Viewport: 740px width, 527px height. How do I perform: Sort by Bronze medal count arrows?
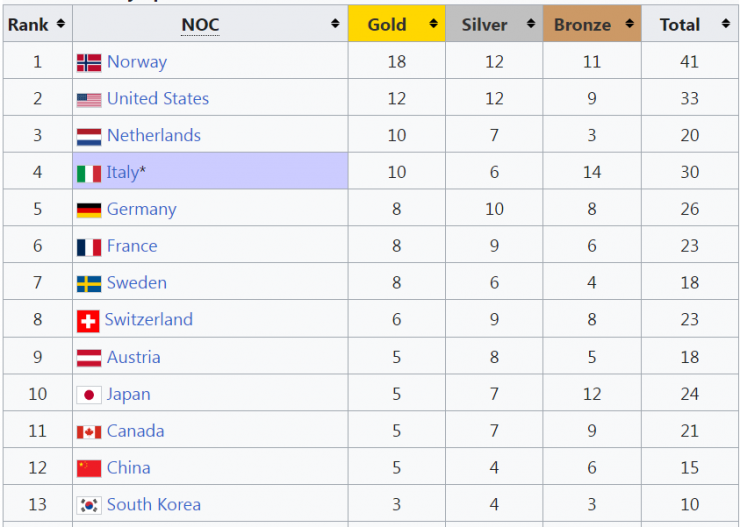[629, 24]
